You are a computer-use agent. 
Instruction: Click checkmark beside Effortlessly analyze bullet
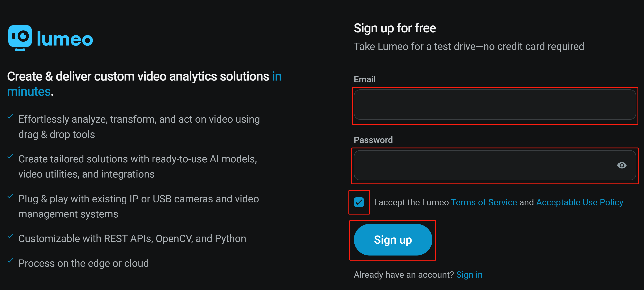[10, 116]
